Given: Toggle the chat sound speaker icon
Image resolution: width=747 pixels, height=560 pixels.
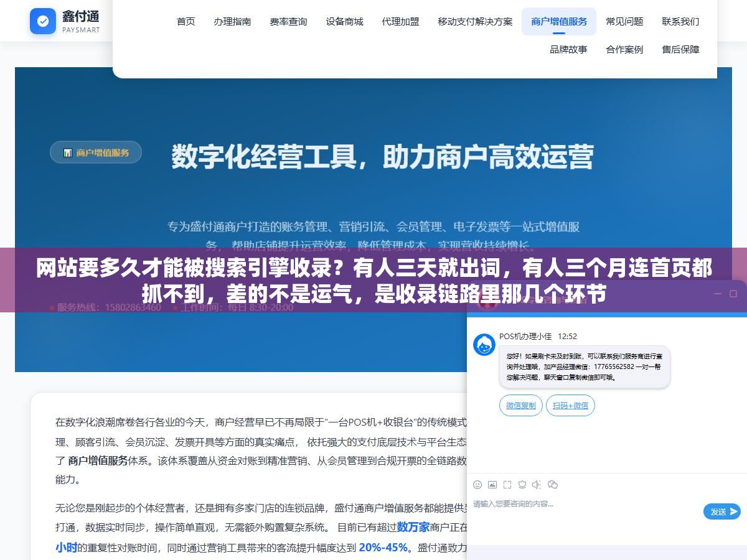Looking at the screenshot, I should (537, 485).
